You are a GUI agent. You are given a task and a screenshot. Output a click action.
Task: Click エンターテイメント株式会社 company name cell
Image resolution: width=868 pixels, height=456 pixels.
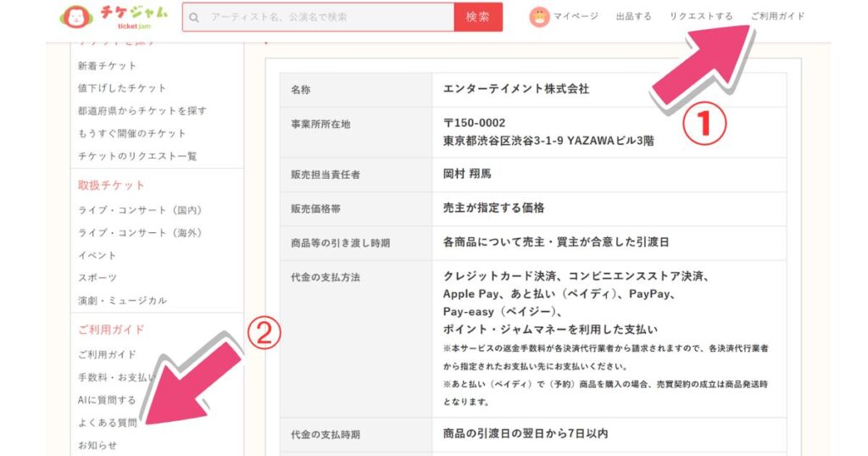pos(516,88)
